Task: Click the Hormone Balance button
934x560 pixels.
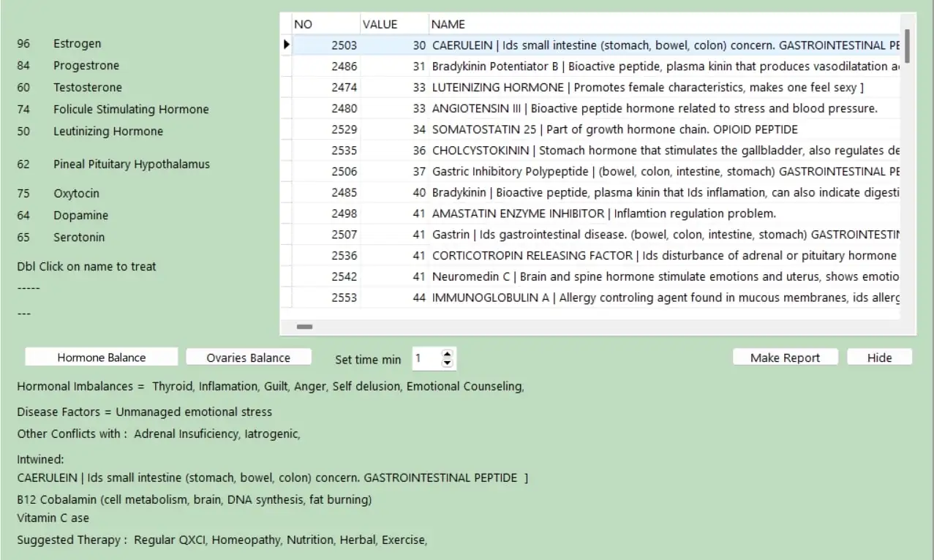Action: [102, 357]
